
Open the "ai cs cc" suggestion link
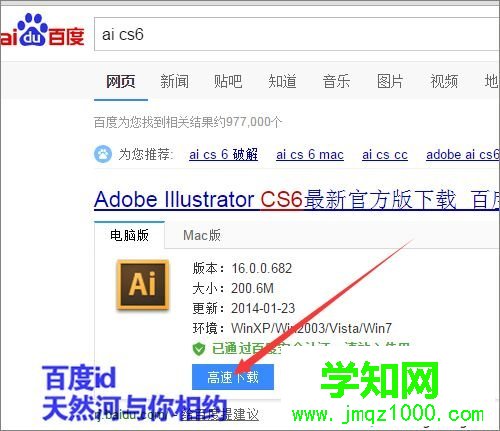coord(385,155)
